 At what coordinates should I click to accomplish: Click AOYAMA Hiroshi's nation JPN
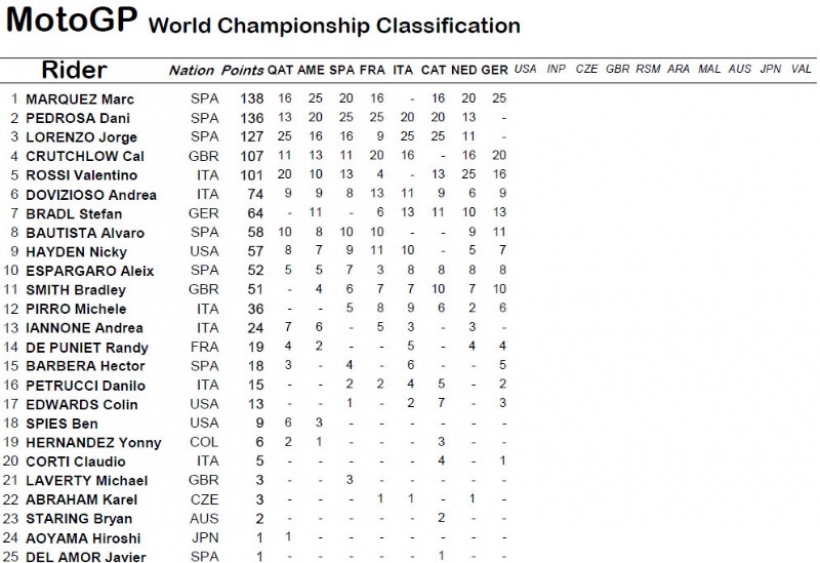(x=204, y=538)
